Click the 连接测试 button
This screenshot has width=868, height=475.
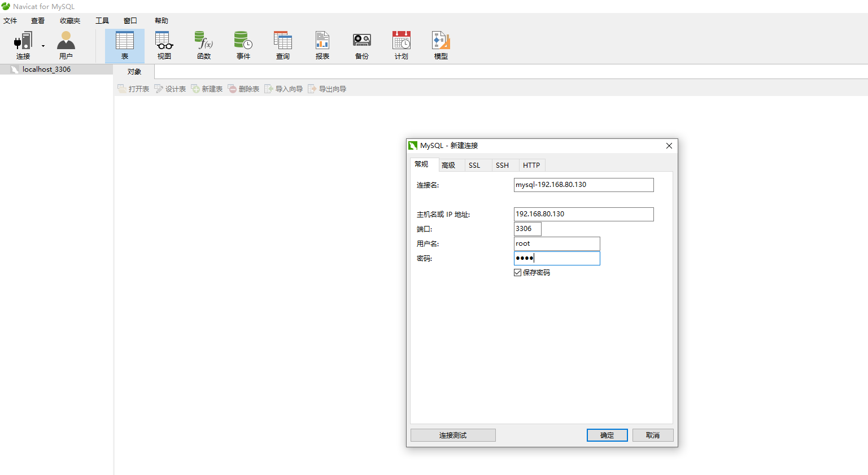click(453, 435)
